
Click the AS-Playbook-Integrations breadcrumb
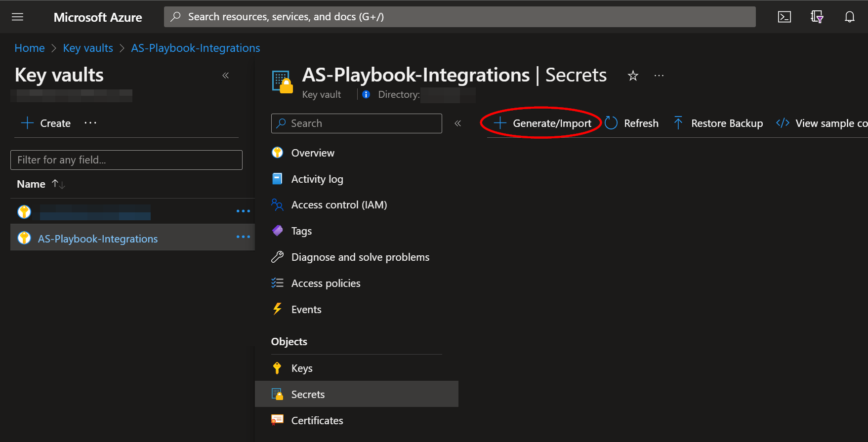click(x=196, y=48)
